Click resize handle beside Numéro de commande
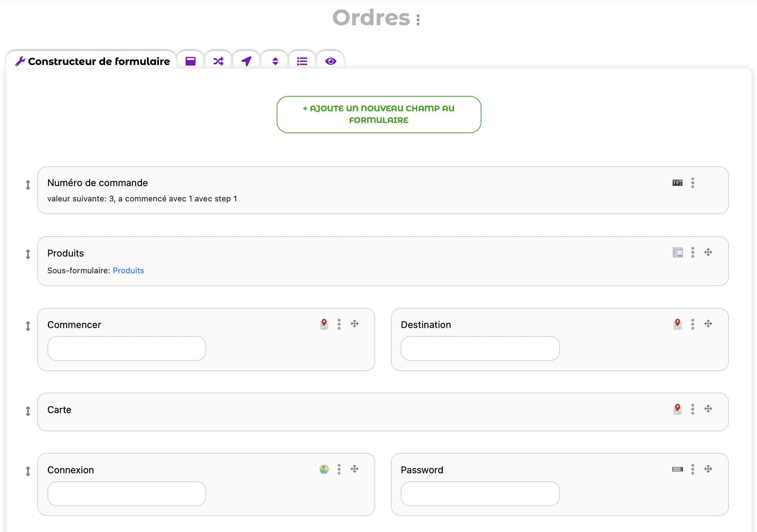The width and height of the screenshot is (757, 532). coord(28,185)
